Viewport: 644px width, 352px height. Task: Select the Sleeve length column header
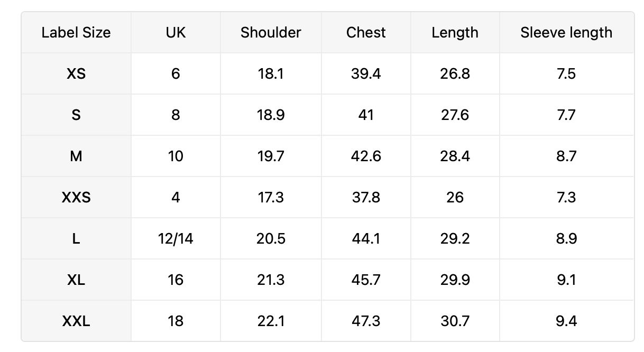tap(566, 32)
